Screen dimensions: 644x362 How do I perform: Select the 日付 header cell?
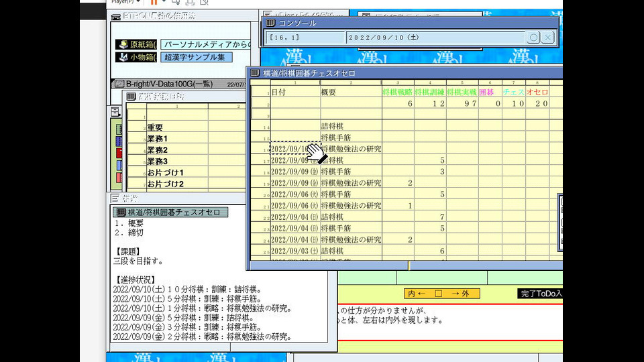(x=295, y=92)
